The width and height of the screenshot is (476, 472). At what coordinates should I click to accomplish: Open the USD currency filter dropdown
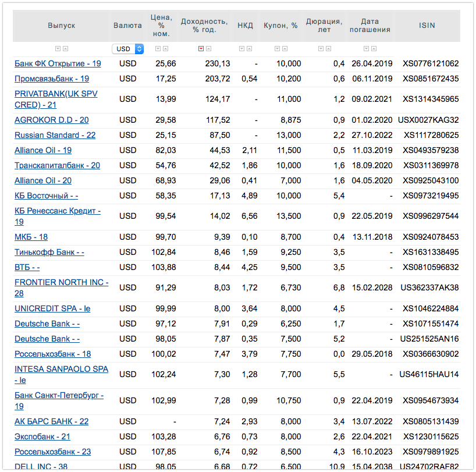tap(128, 49)
